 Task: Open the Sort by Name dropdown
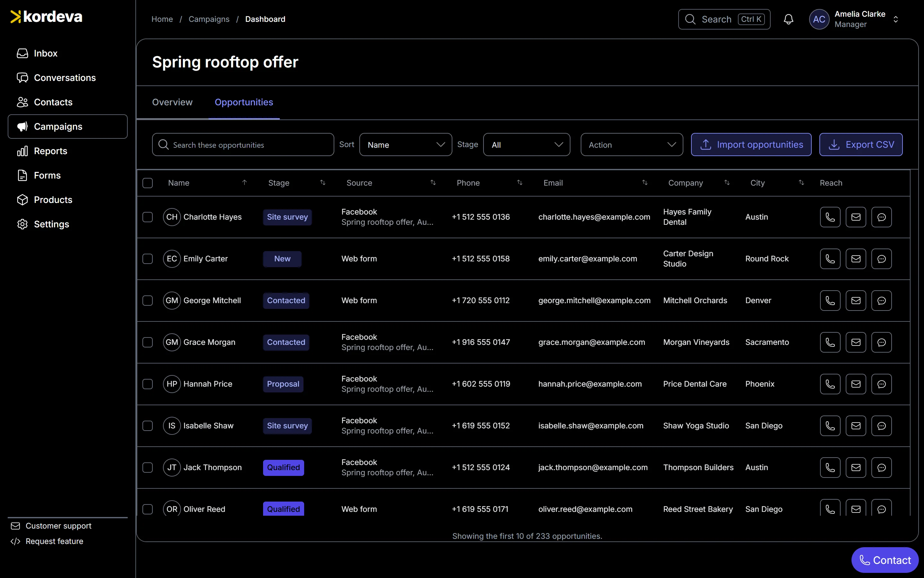[x=406, y=144]
